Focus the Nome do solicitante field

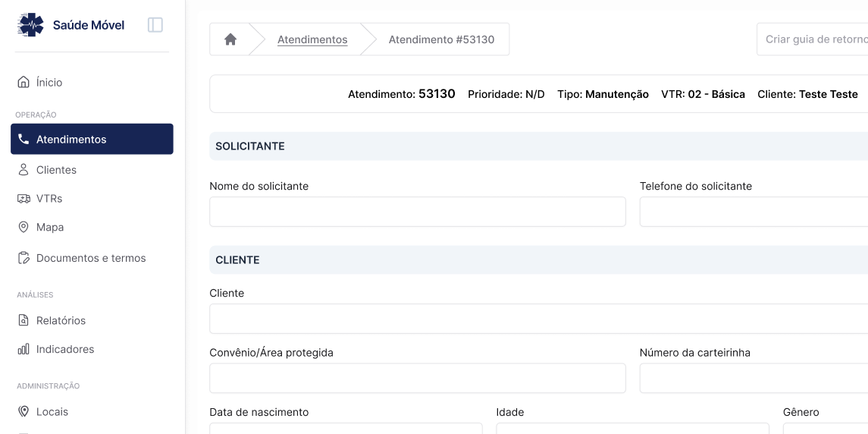418,212
